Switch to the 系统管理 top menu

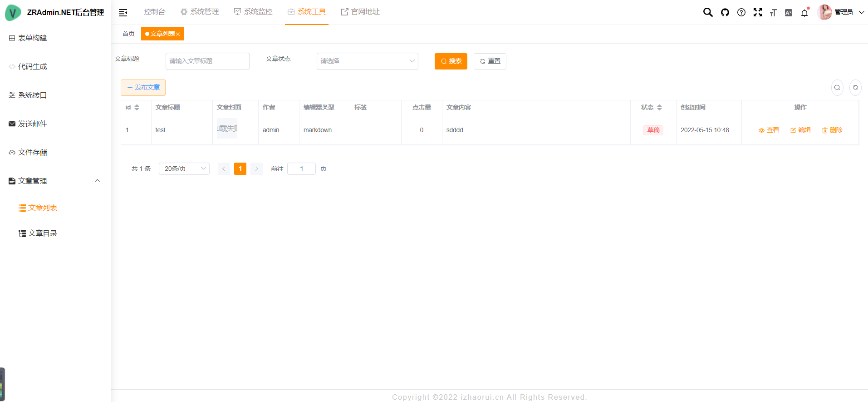pyautogui.click(x=200, y=12)
